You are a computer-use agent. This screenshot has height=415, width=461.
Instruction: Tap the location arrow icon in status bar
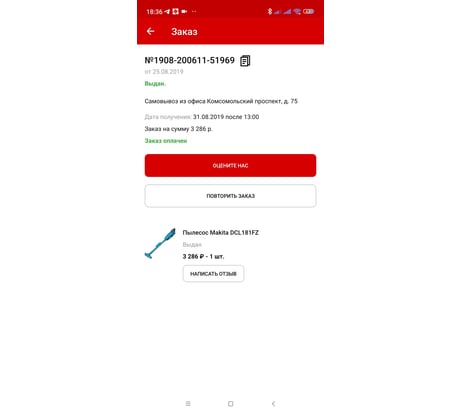167,12
